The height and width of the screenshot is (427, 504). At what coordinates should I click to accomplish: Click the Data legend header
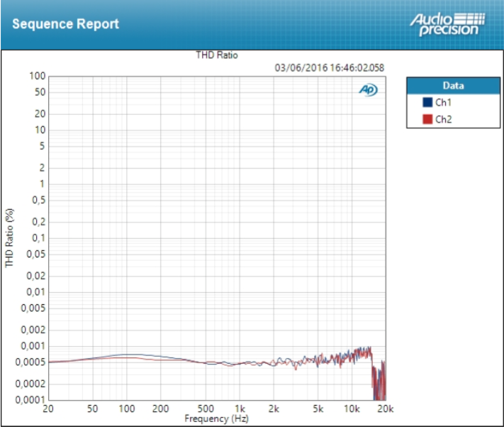[453, 86]
